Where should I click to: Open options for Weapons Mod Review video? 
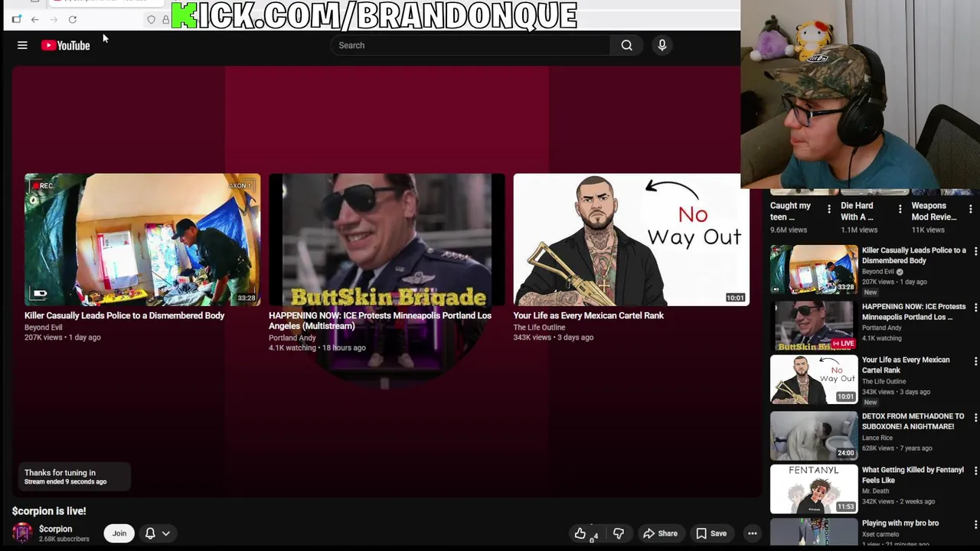coord(971,209)
